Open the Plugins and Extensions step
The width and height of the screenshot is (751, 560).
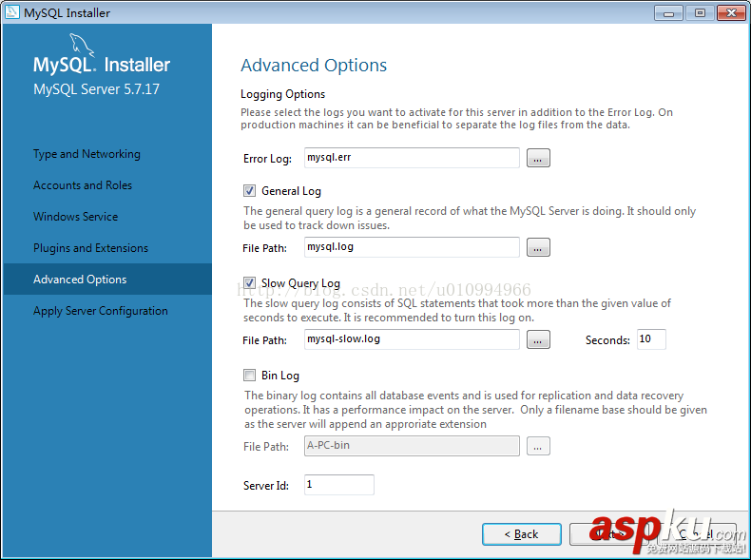pos(90,248)
